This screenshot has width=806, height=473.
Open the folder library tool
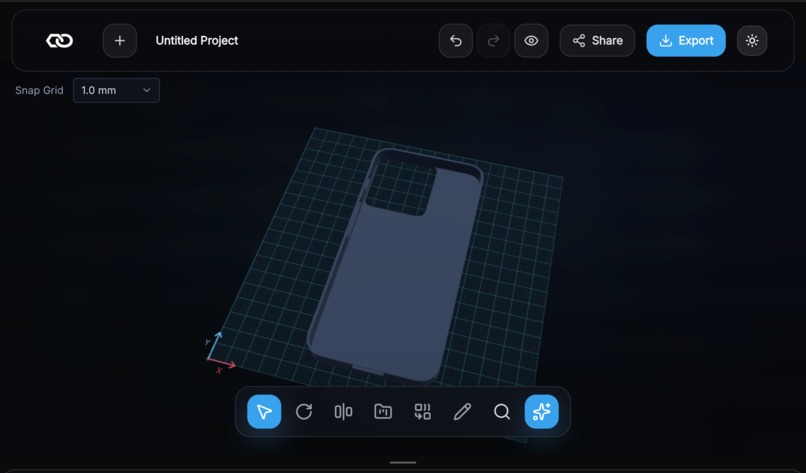point(383,412)
